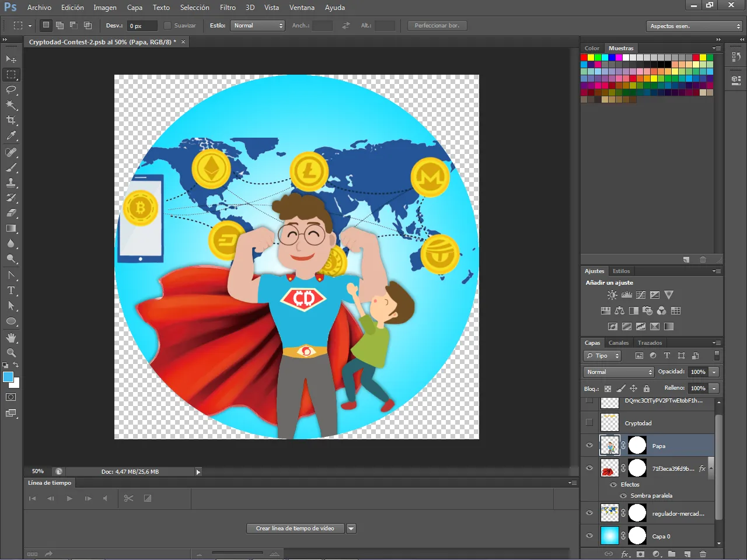Switch to the Canales tab

point(619,343)
